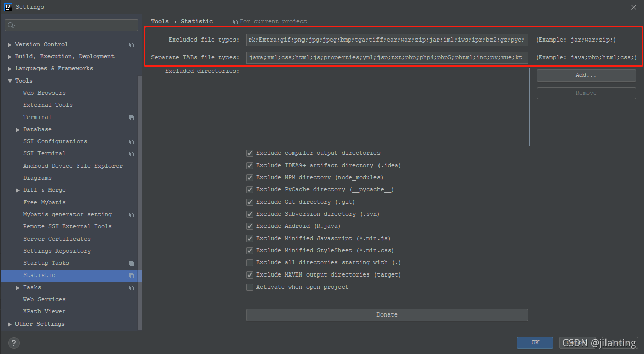Click project-level icon beside Mybatis generator setting
This screenshot has width=644, height=354.
pyautogui.click(x=131, y=215)
